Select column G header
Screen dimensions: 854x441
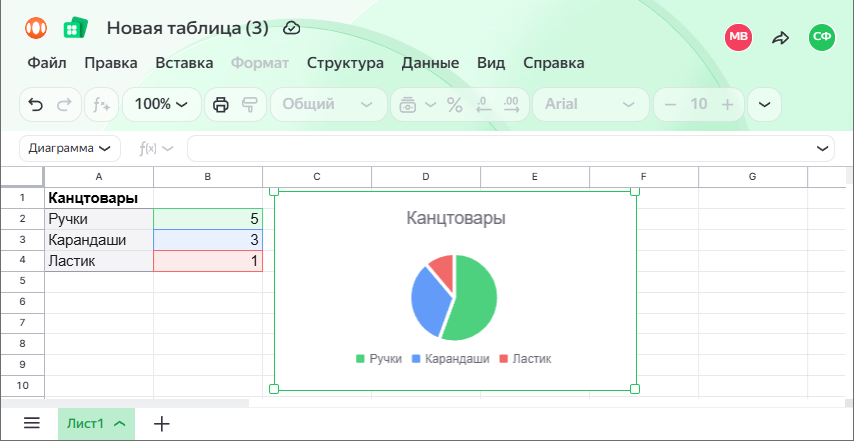coord(752,176)
